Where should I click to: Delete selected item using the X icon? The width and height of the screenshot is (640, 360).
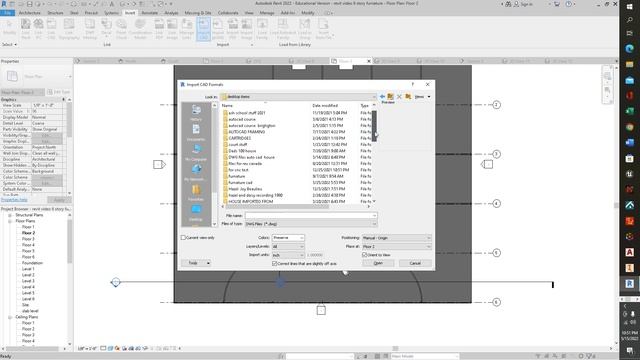tap(399, 97)
